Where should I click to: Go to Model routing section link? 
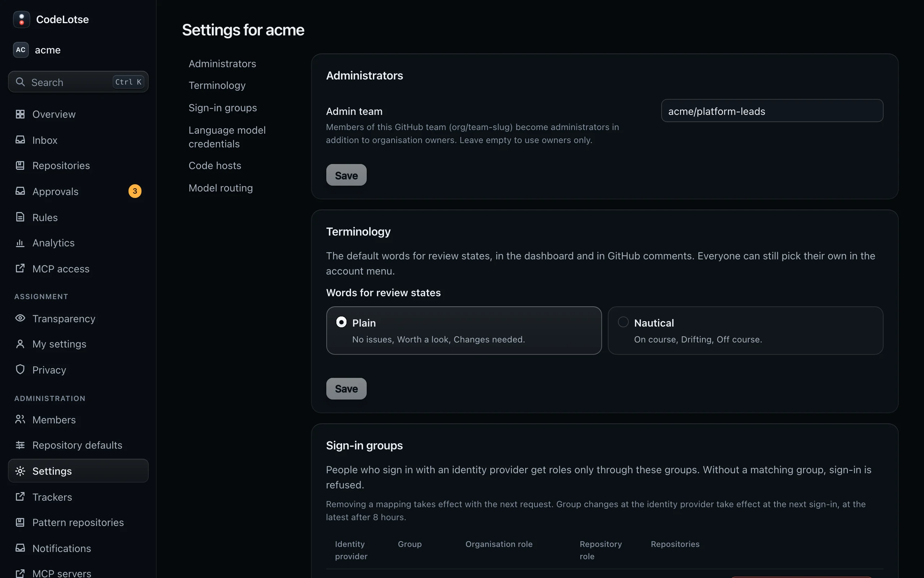point(221,188)
